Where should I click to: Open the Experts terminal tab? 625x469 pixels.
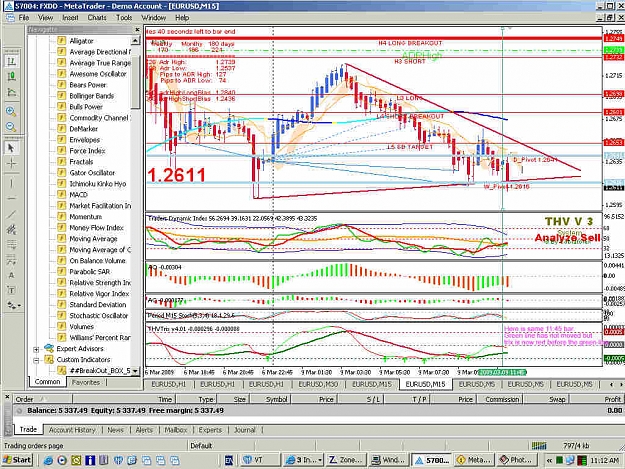pos(210,430)
